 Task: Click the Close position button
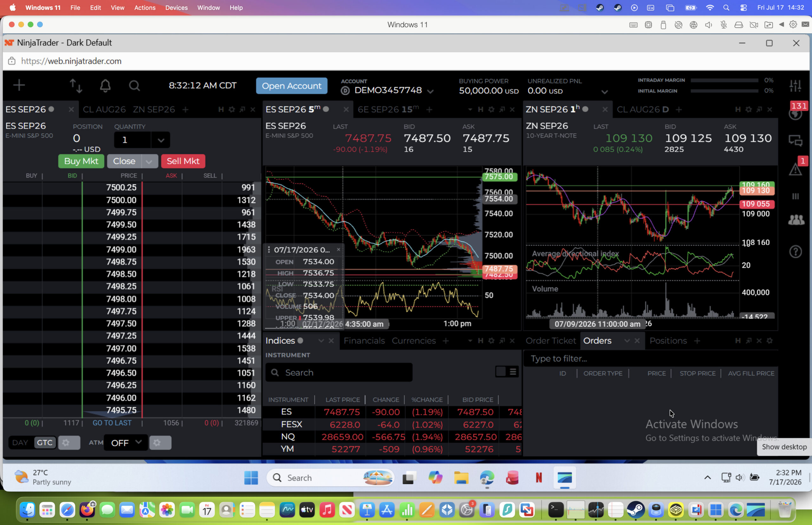pyautogui.click(x=124, y=161)
